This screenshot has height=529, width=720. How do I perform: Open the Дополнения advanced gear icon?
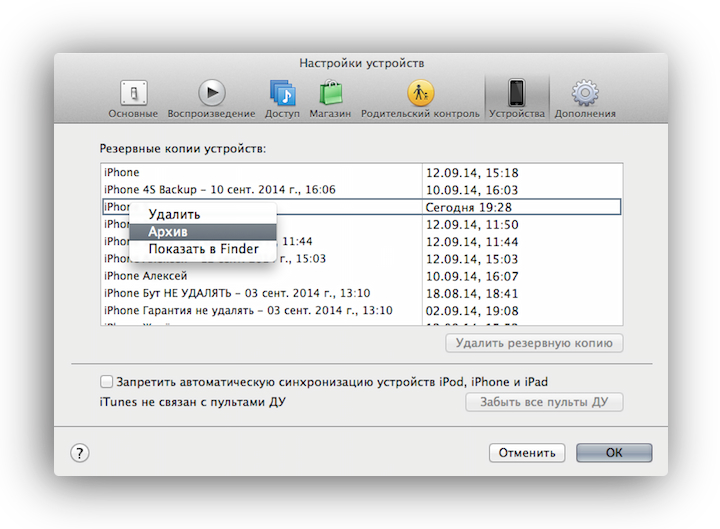[x=585, y=94]
